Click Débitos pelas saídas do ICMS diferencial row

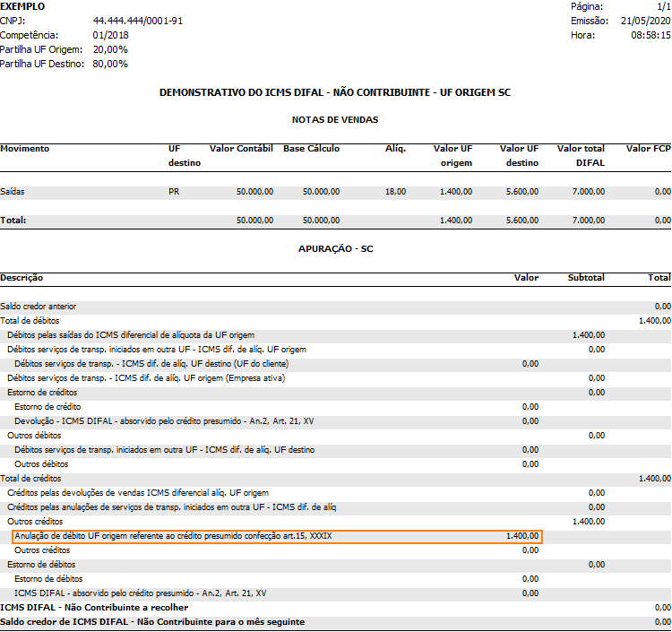tap(336, 335)
